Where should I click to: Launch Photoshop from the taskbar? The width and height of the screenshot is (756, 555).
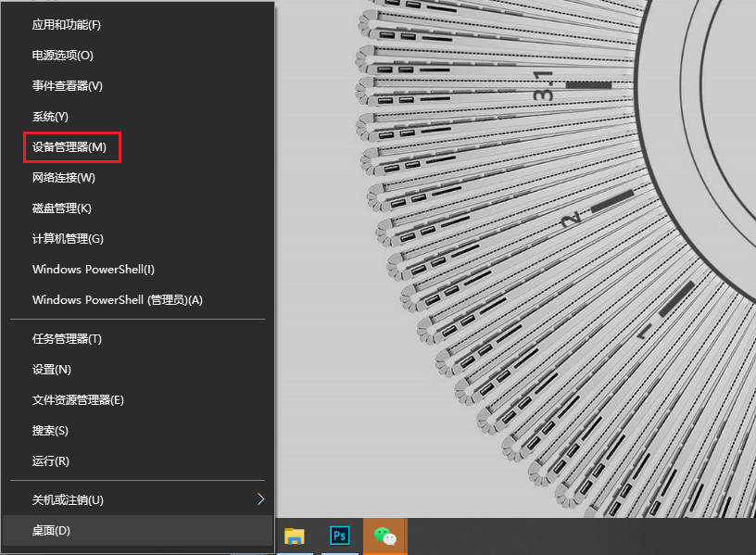click(340, 536)
